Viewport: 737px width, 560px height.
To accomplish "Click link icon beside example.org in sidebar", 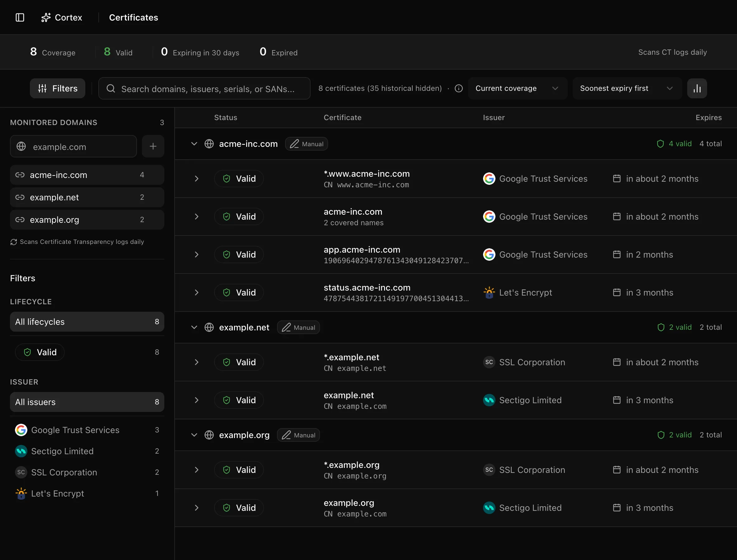I will coord(20,220).
